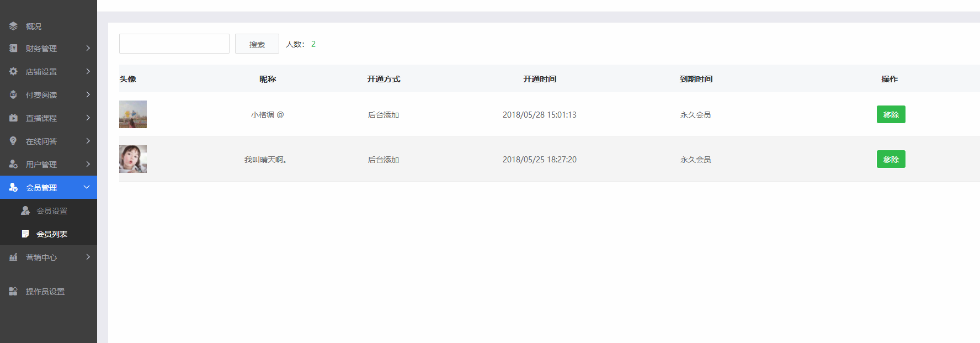Click the 营销中心 chart icon
The height and width of the screenshot is (343, 980).
pyautogui.click(x=13, y=257)
